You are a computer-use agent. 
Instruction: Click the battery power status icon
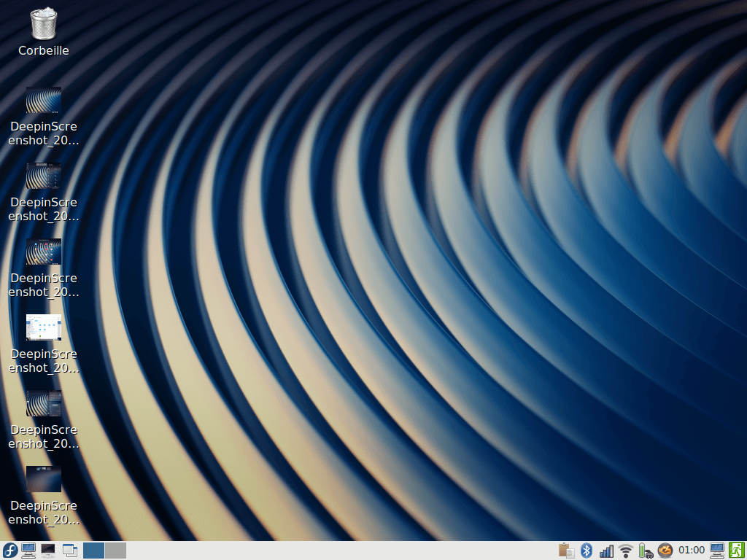pyautogui.click(x=646, y=551)
